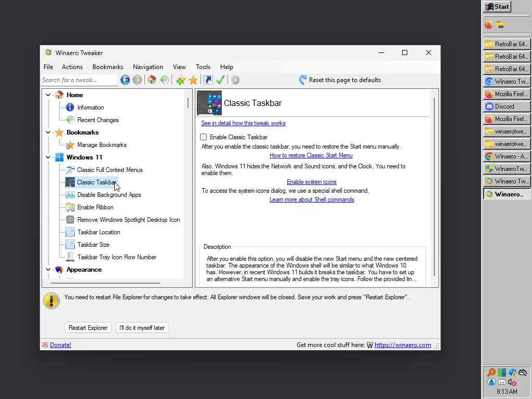This screenshot has height=399, width=532.
Task: Collapse the Windows 11 tree section
Action: click(x=48, y=157)
